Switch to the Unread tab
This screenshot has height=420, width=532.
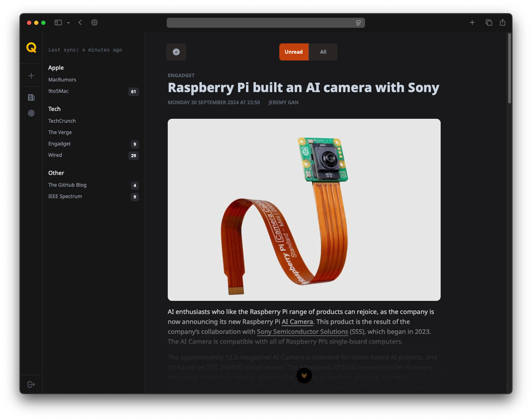click(x=294, y=52)
